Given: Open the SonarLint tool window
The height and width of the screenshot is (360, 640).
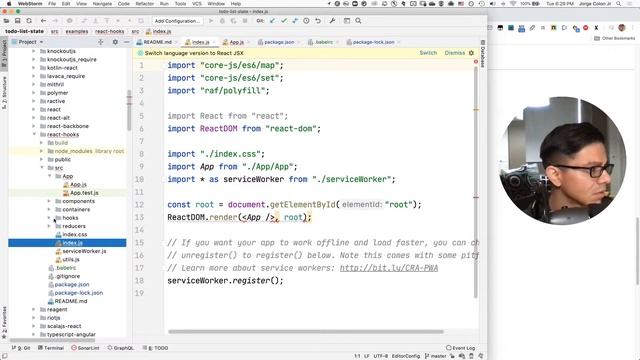Looking at the screenshot, I should click(x=85, y=348).
